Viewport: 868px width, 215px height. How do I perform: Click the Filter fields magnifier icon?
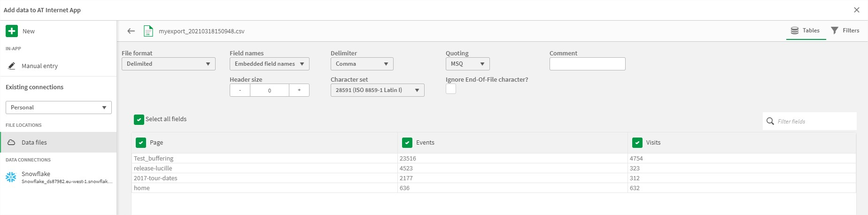coord(770,121)
